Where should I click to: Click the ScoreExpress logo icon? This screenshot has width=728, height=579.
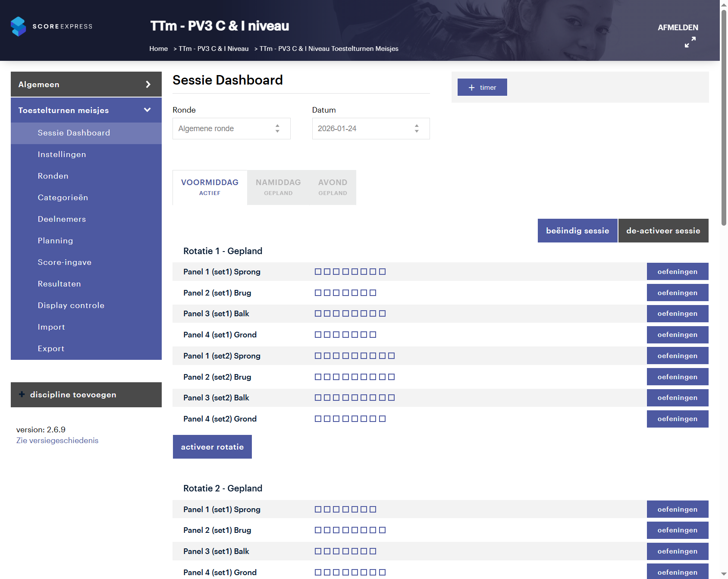[18, 26]
